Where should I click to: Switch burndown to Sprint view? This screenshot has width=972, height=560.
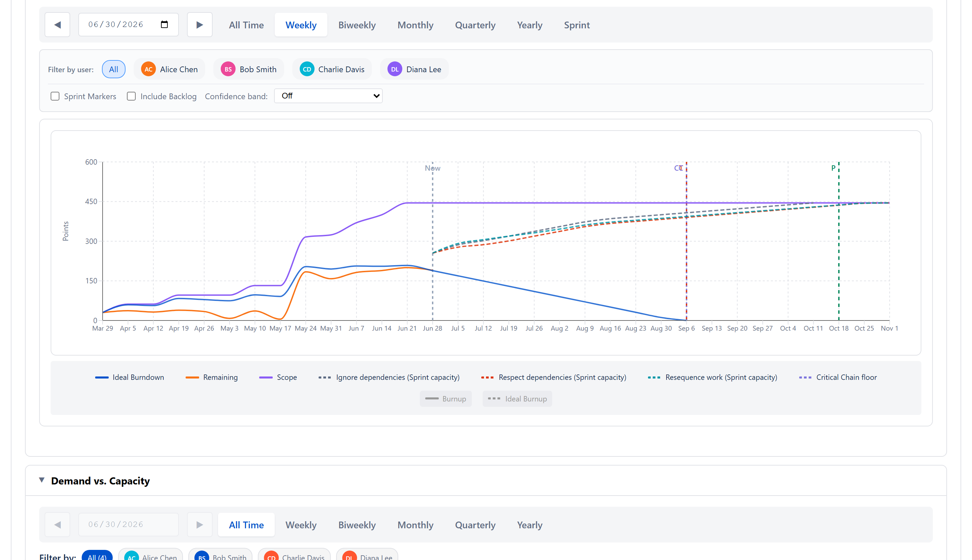(x=577, y=25)
